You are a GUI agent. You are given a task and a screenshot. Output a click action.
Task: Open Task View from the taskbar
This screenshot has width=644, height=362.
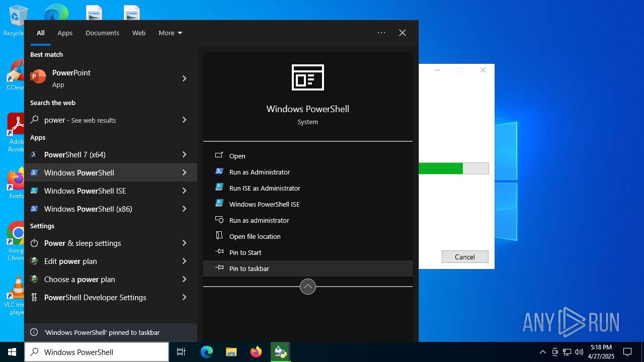pyautogui.click(x=181, y=352)
